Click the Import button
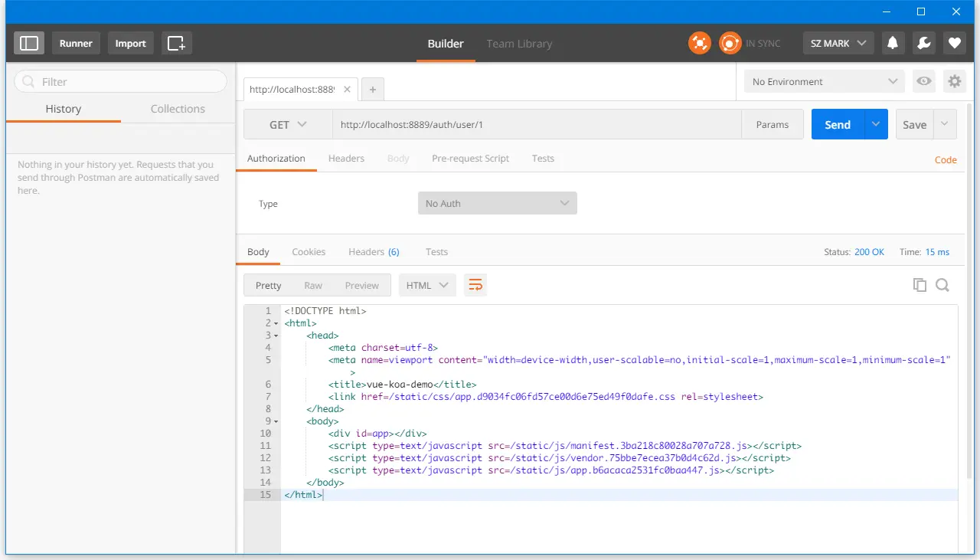Screen dimensions: 980x560 click(x=130, y=43)
